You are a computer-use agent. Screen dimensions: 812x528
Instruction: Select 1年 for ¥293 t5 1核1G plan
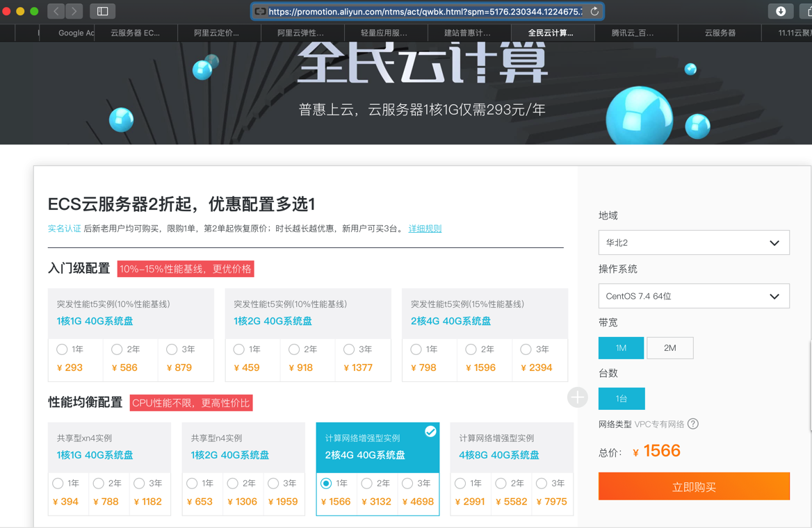point(62,349)
